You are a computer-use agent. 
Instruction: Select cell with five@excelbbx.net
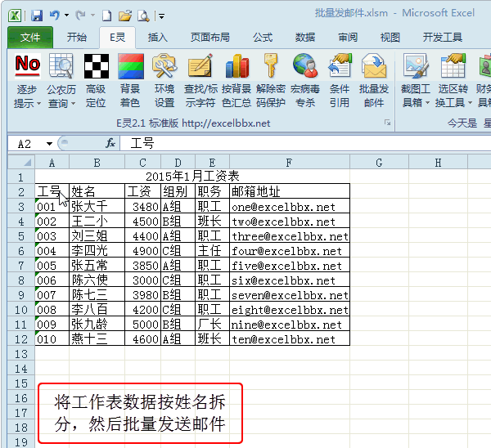click(x=290, y=265)
